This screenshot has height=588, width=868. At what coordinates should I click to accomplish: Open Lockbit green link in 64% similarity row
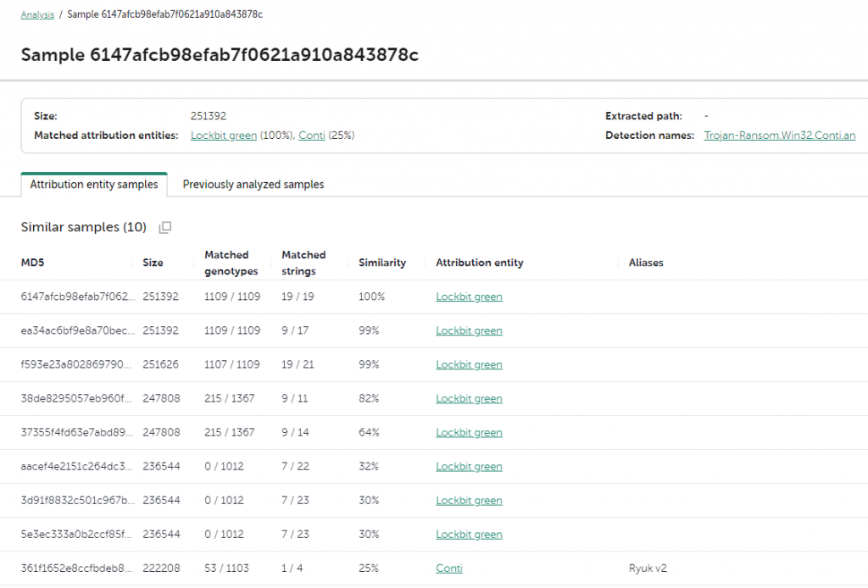(x=469, y=433)
